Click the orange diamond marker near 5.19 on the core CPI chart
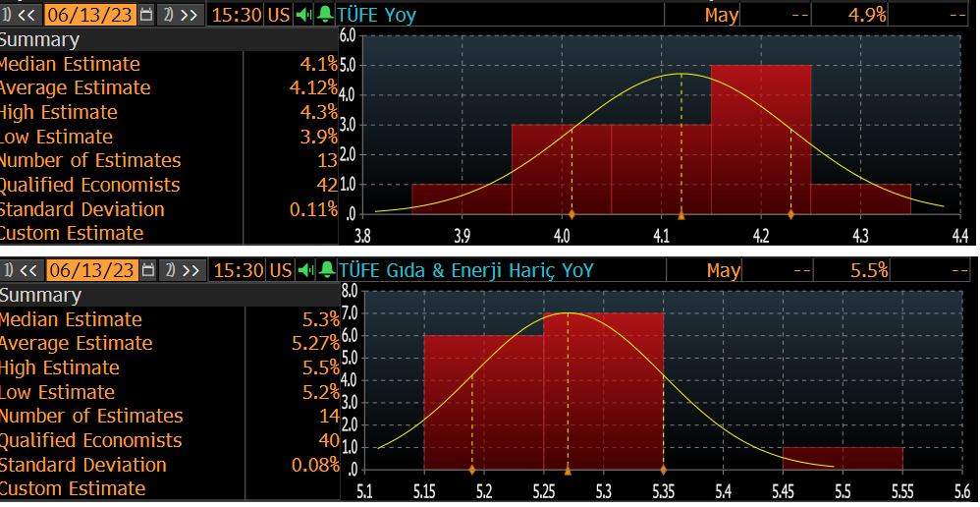Image resolution: width=980 pixels, height=507 pixels. 472,470
